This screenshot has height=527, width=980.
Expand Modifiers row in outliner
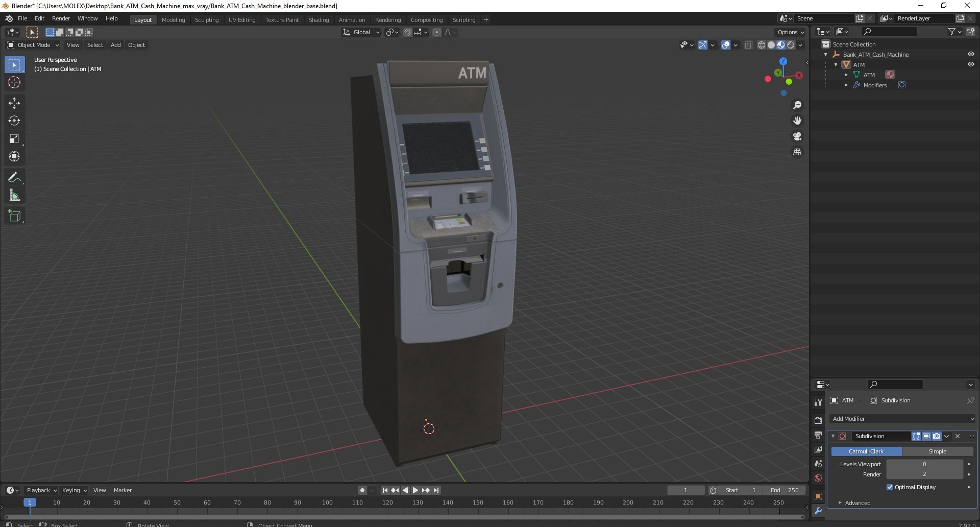click(x=846, y=85)
